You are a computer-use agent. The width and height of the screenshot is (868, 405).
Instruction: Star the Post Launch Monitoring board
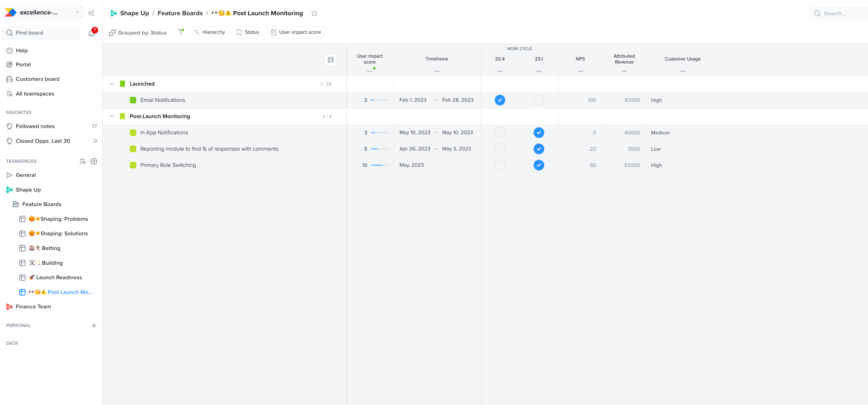pyautogui.click(x=314, y=13)
